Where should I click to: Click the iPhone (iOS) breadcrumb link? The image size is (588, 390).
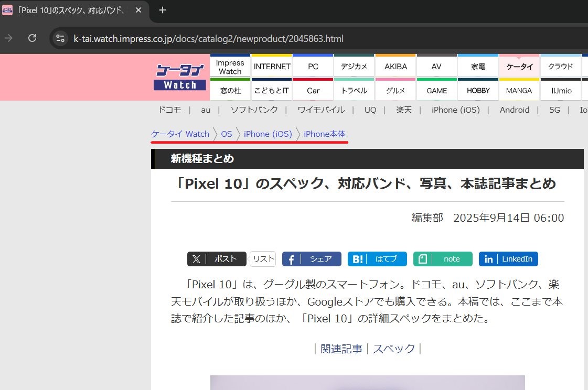pos(268,134)
